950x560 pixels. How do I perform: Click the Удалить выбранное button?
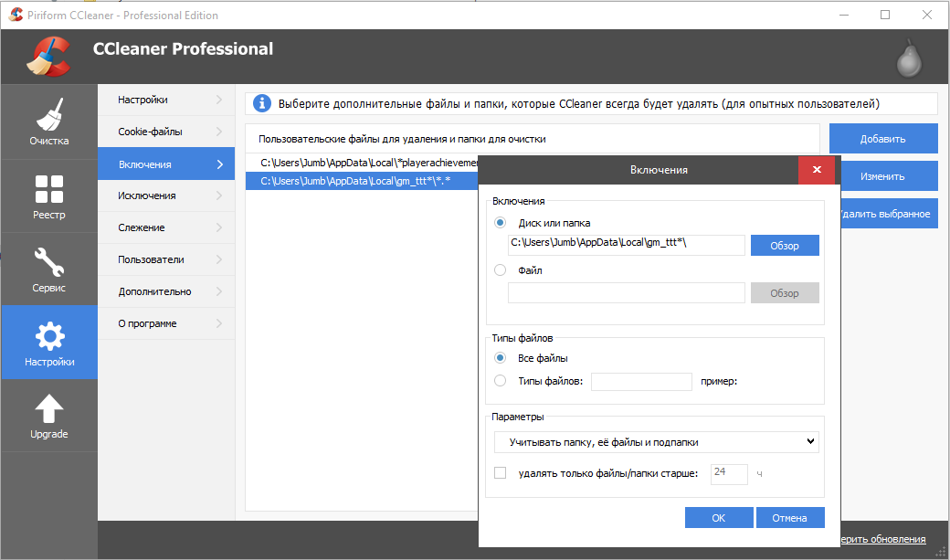[890, 214]
